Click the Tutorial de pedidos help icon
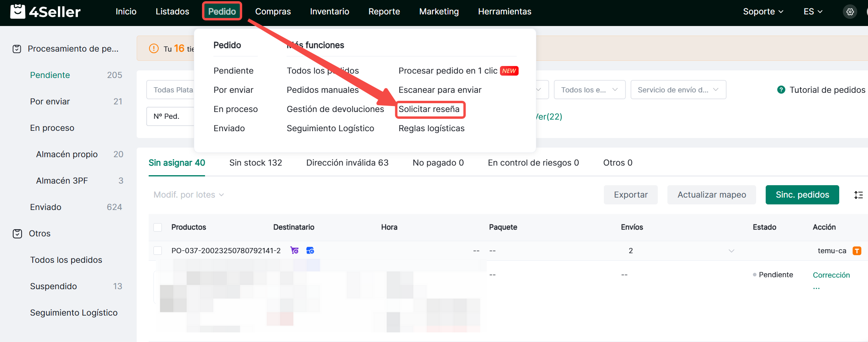The height and width of the screenshot is (342, 868). point(781,90)
